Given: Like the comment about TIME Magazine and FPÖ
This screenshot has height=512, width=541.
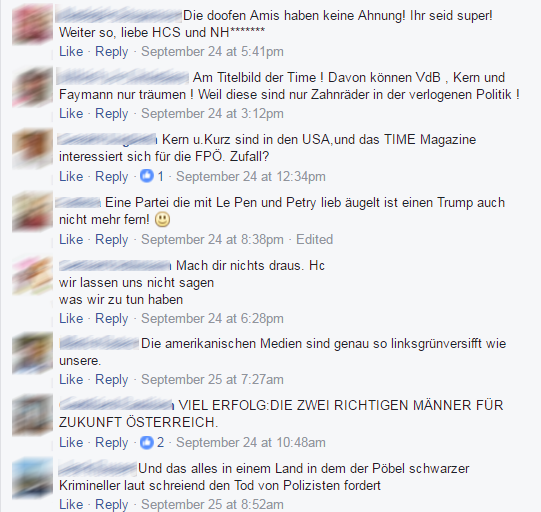Looking at the screenshot, I should pos(71,176).
